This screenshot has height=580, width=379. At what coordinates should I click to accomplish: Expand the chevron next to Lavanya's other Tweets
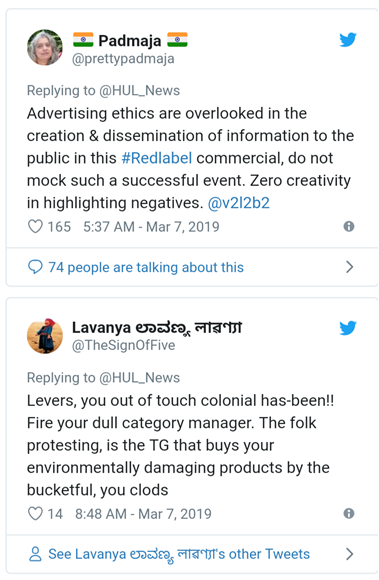point(349,554)
